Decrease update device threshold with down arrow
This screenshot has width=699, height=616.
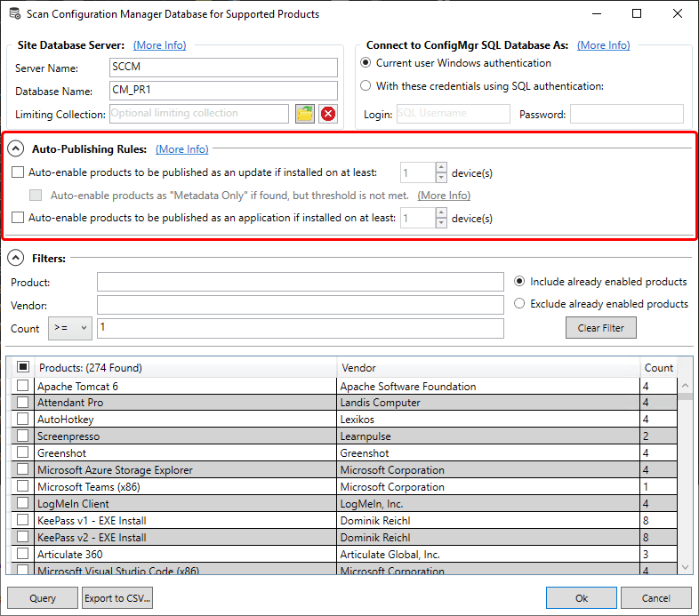coord(441,178)
